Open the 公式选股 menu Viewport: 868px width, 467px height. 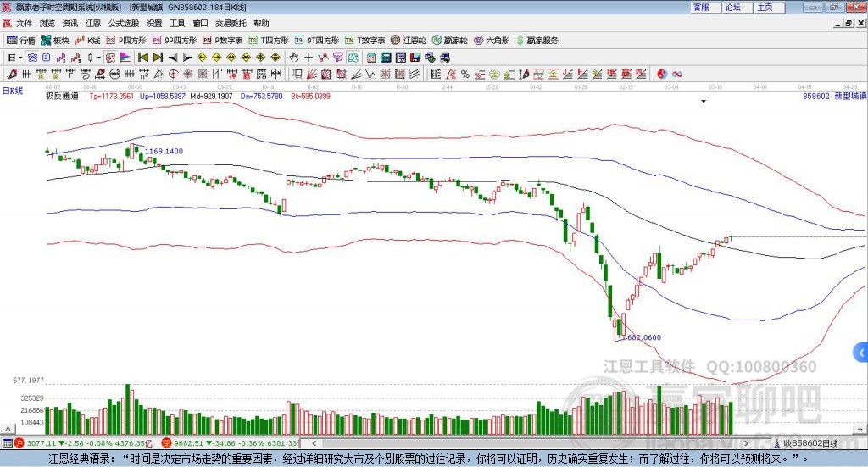124,23
